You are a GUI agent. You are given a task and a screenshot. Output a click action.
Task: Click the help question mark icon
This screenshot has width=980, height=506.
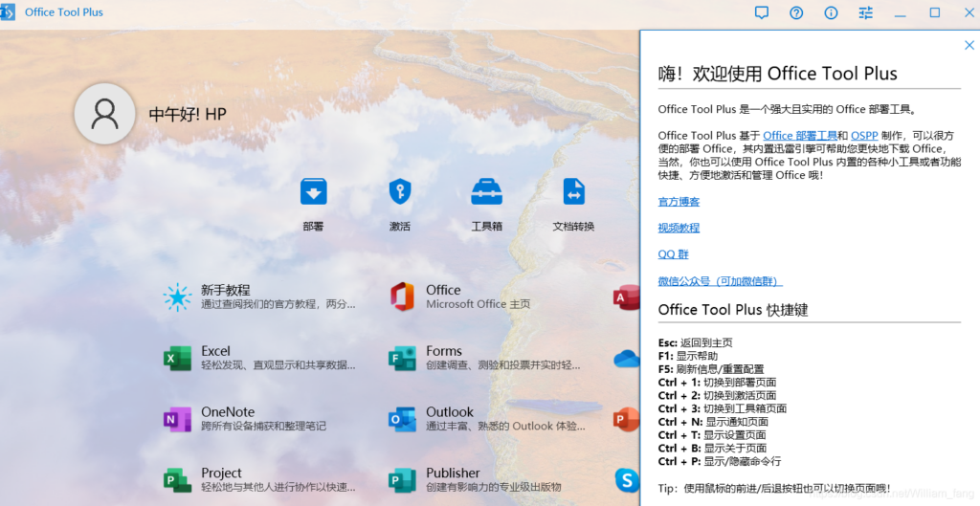[796, 13]
